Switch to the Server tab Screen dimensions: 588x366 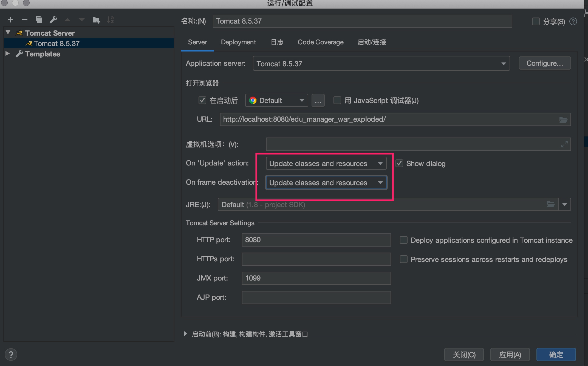[197, 42]
